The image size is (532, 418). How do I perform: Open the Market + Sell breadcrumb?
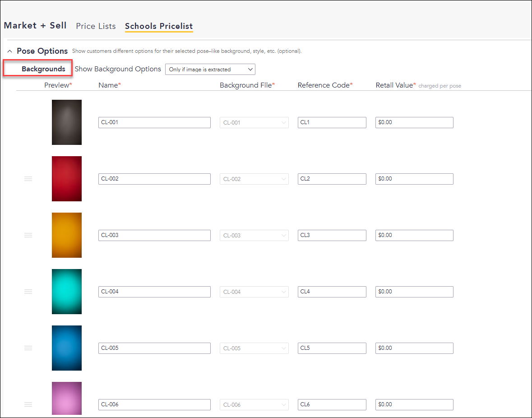coord(35,26)
